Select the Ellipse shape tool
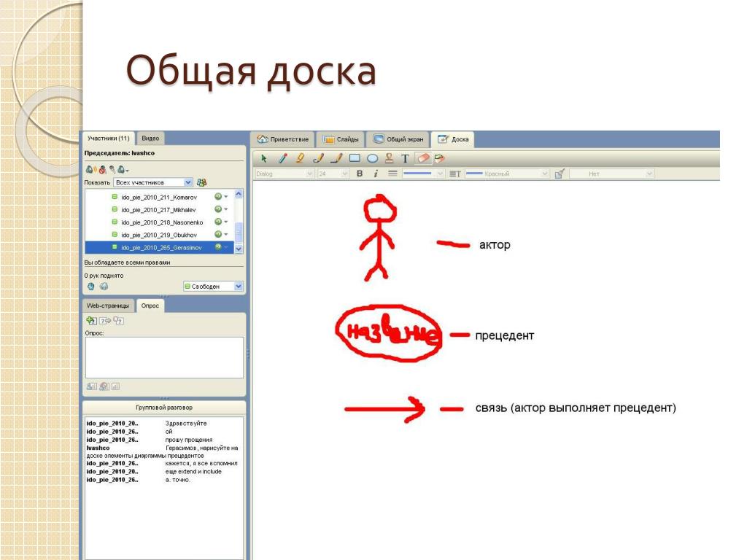 coord(373,158)
